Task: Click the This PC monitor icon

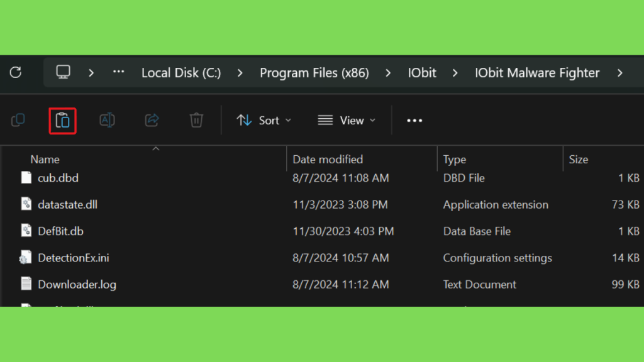Action: point(64,72)
